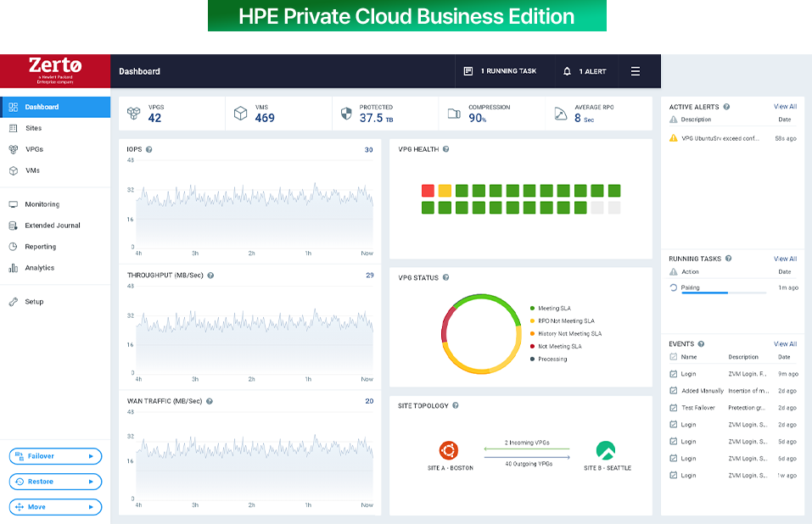Check the 1 Alert notification bell
The image size is (812, 524).
point(585,71)
